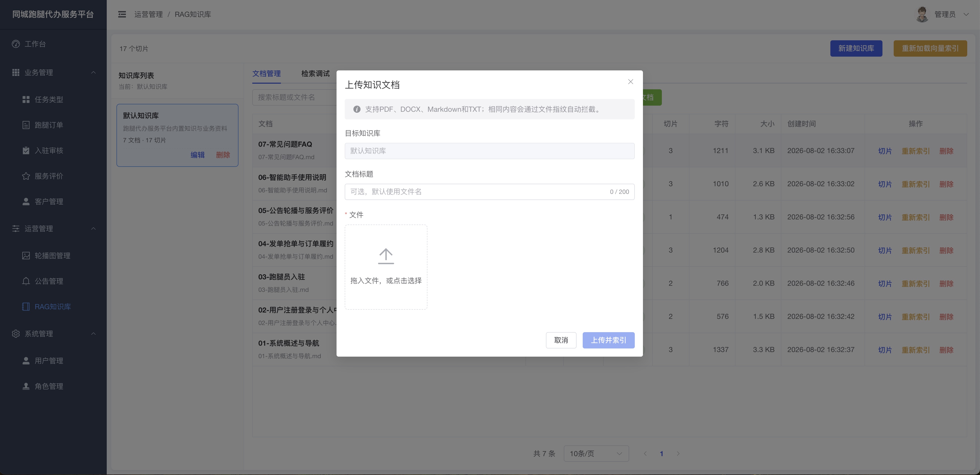
Task: Click the 运营管理 sliders icon
Action: [x=16, y=229]
